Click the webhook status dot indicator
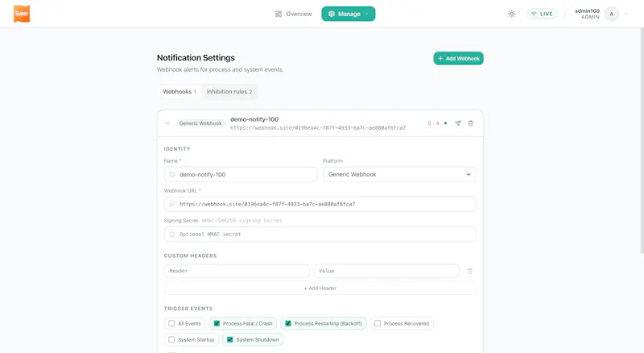This screenshot has width=644, height=353. (445, 123)
